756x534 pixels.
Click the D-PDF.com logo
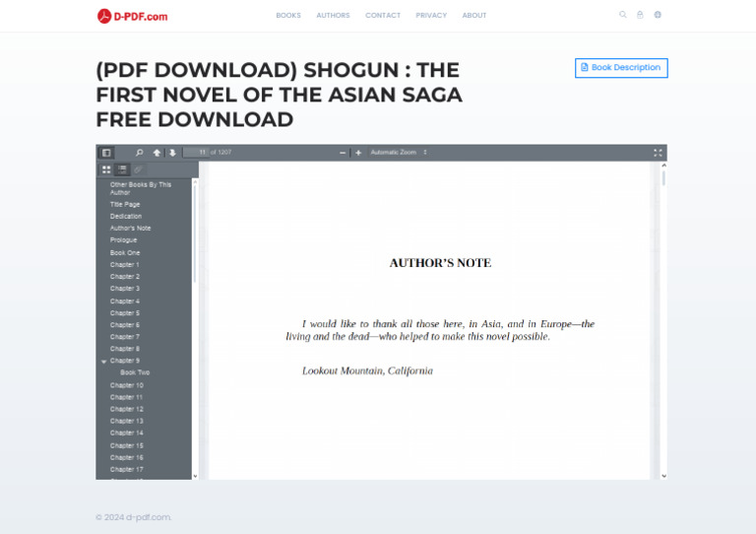132,16
